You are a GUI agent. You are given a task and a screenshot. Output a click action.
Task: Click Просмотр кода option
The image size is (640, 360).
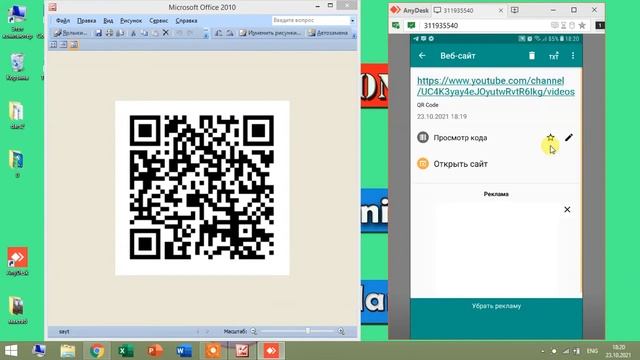pyautogui.click(x=460, y=138)
